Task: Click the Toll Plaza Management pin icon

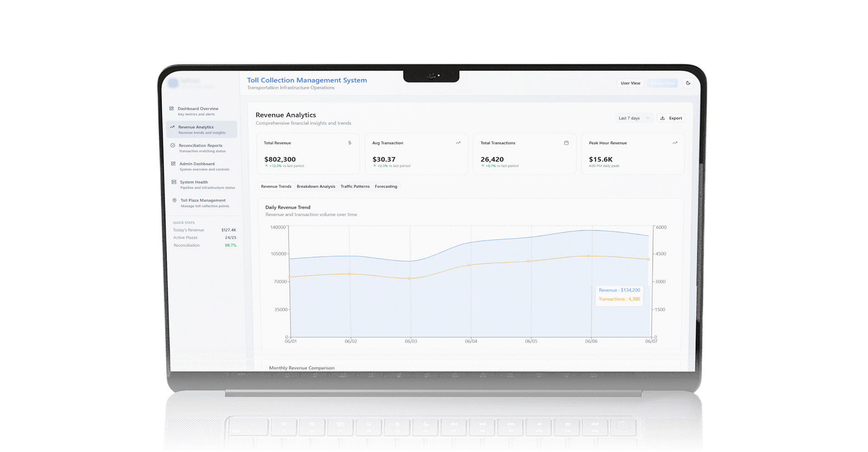Action: pyautogui.click(x=175, y=200)
